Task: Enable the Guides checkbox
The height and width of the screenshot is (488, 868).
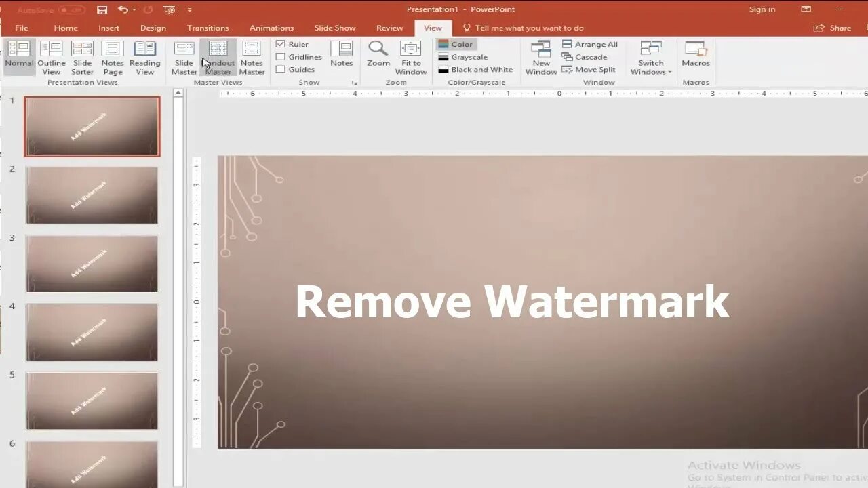Action: (x=281, y=69)
